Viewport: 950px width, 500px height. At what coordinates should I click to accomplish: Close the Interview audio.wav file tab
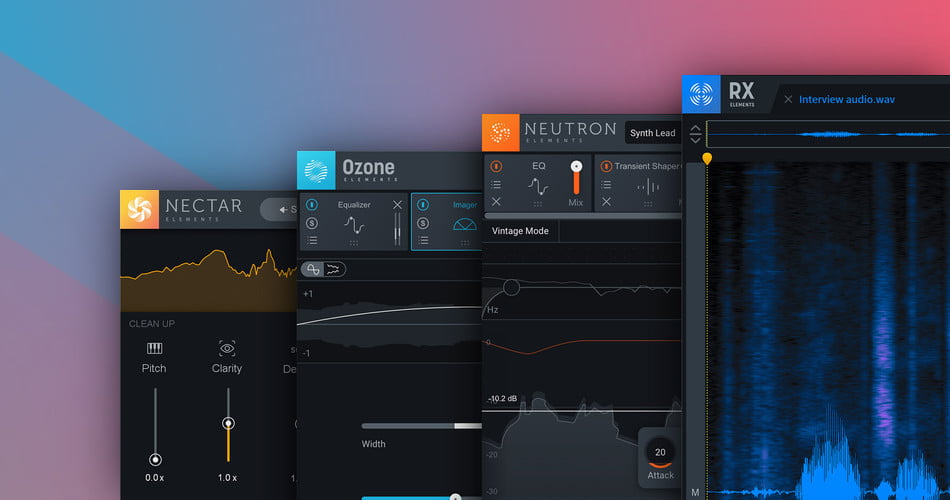pyautogui.click(x=788, y=99)
